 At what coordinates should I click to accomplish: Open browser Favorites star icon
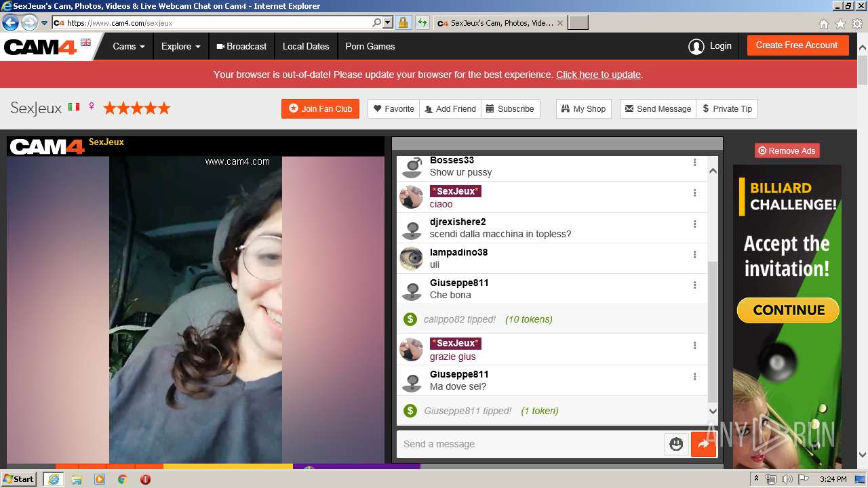tap(840, 24)
